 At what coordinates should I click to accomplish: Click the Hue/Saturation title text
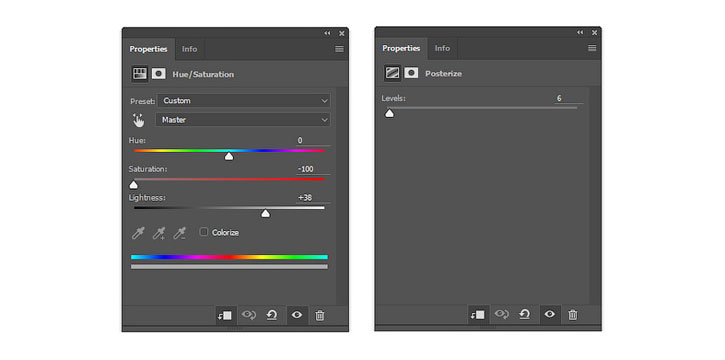pos(203,74)
